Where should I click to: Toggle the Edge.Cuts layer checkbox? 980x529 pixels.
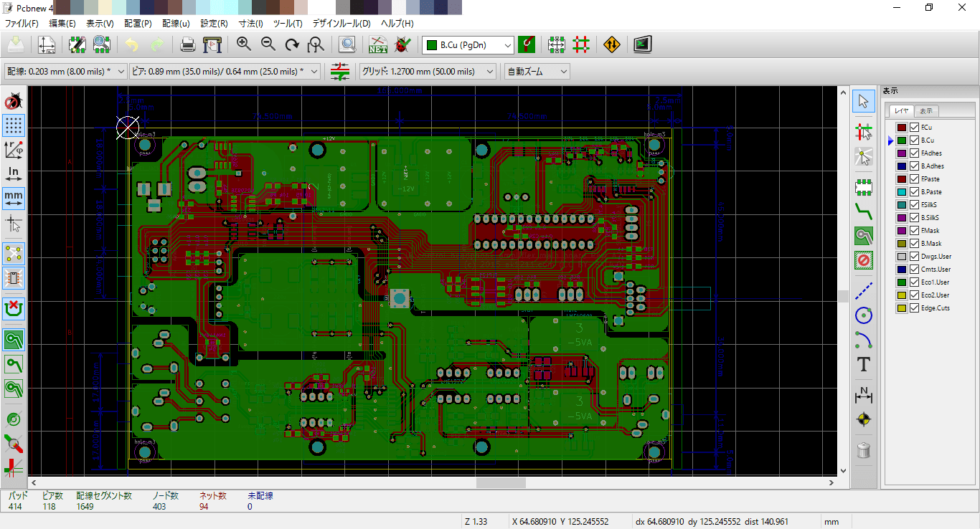click(x=914, y=308)
